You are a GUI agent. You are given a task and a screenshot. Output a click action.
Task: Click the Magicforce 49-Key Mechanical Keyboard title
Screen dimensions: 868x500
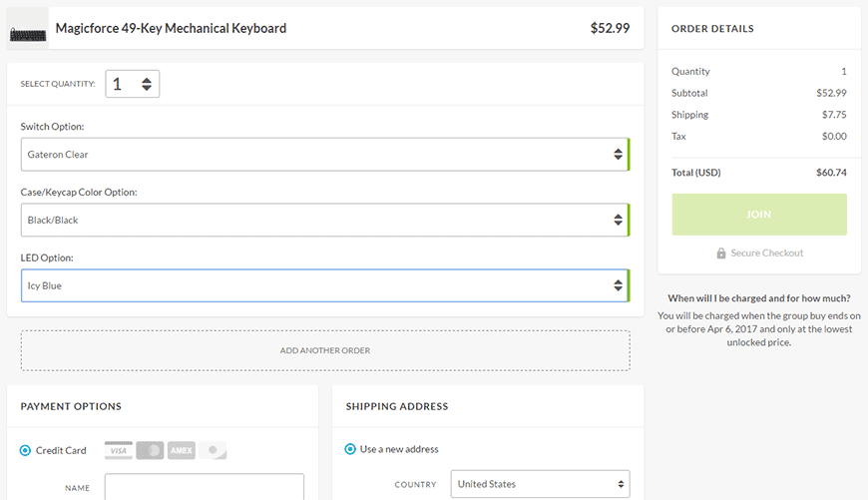coord(171,28)
